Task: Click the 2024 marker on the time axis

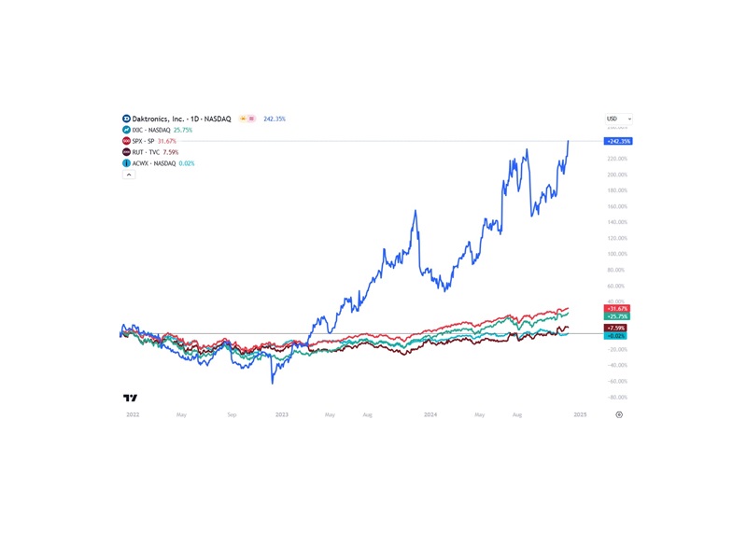Action: pos(430,413)
